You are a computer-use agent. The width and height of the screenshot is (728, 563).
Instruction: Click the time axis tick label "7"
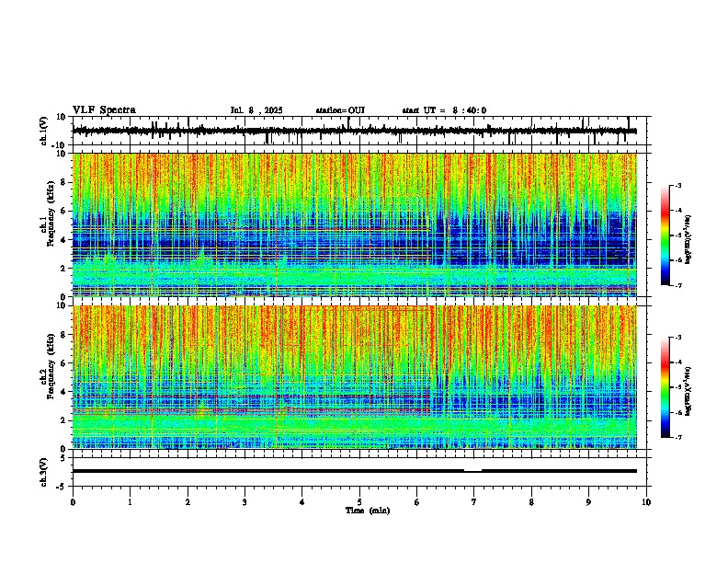point(473,502)
